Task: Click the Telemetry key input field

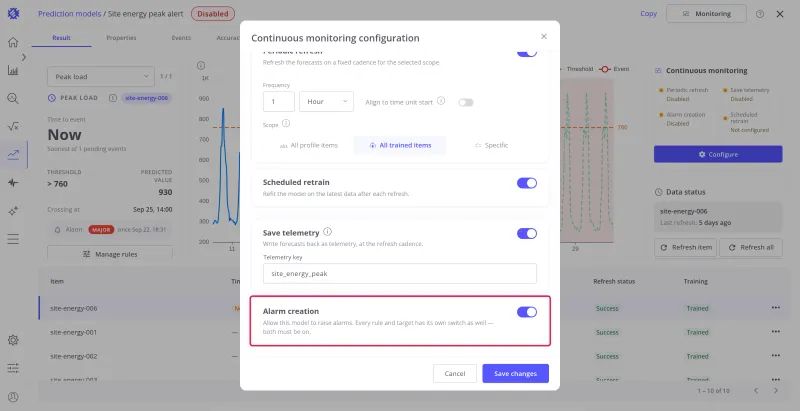Action: pos(399,273)
